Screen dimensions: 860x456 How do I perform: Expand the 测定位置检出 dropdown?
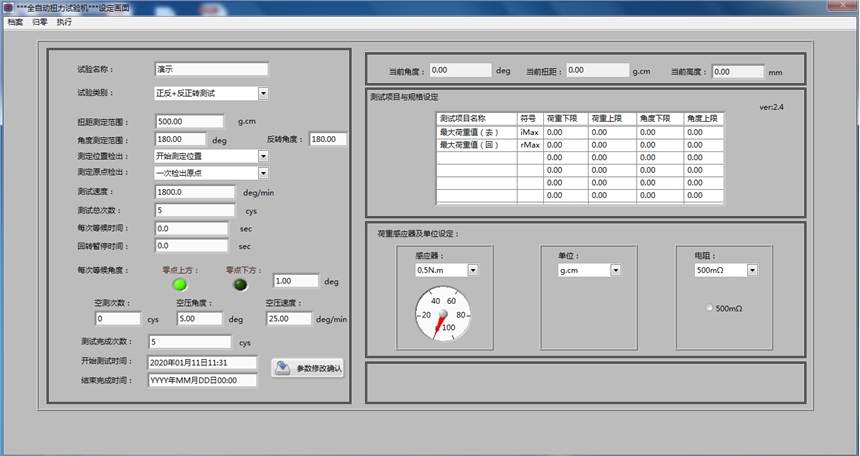tap(263, 156)
